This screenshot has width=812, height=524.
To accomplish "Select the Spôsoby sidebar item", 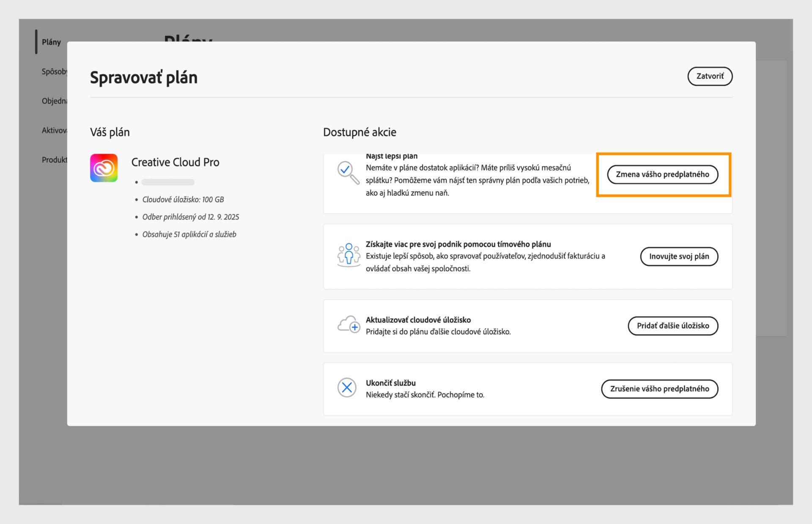I will click(54, 71).
